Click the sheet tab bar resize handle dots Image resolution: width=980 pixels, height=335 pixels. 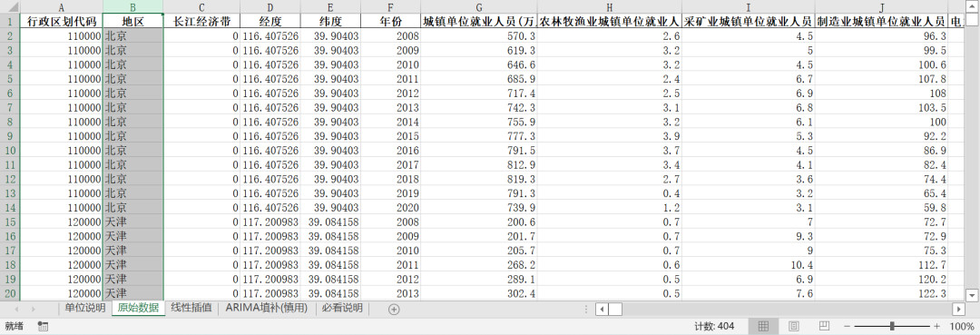click(586, 309)
